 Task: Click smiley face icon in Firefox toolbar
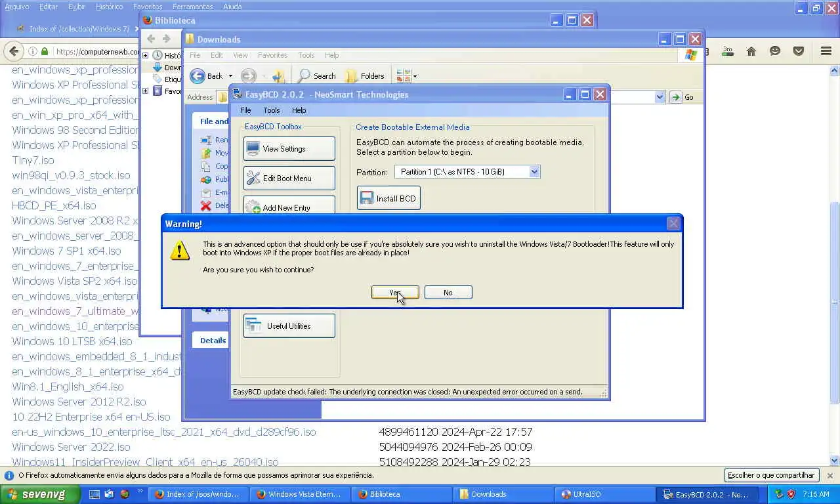(775, 51)
